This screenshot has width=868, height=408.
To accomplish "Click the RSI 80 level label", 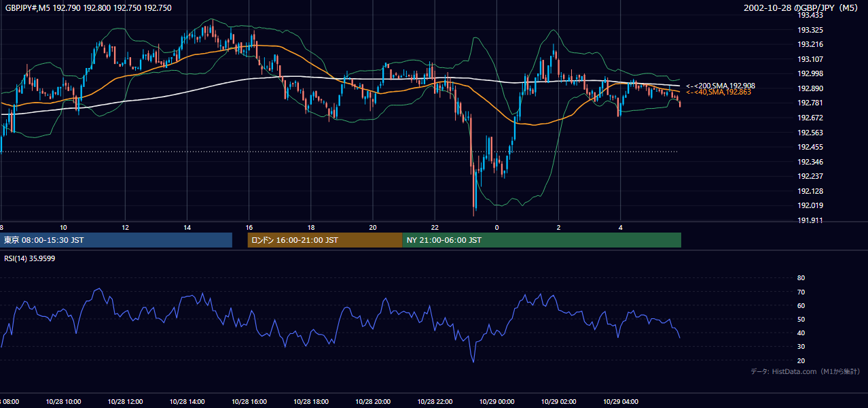I will pos(801,278).
